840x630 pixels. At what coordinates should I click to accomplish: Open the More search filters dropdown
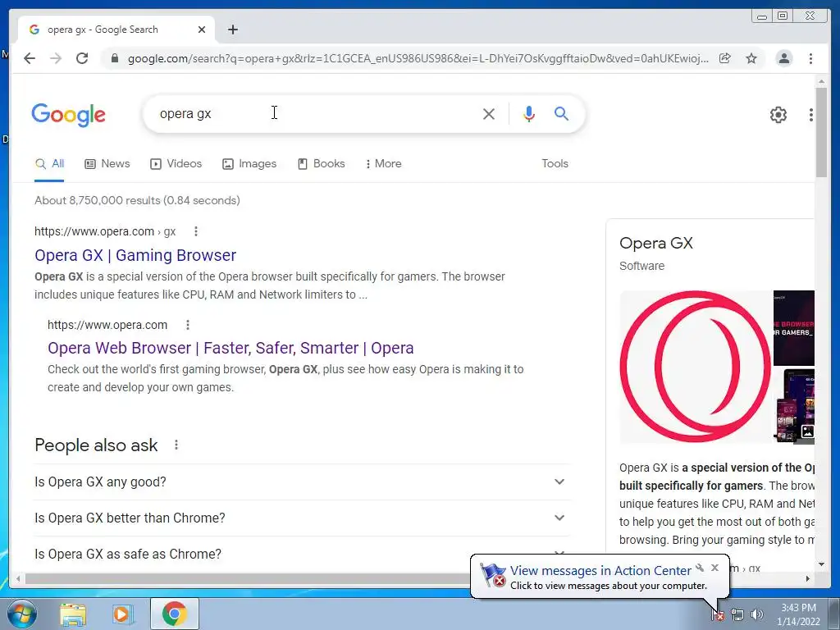pyautogui.click(x=383, y=163)
